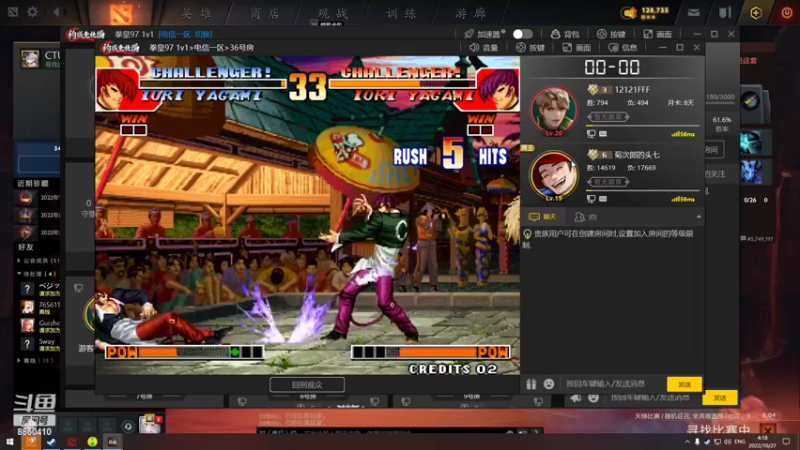Click 56ms ping indicator of 菊次郎的头七
Viewport: 800px width, 450px height.
(x=683, y=199)
